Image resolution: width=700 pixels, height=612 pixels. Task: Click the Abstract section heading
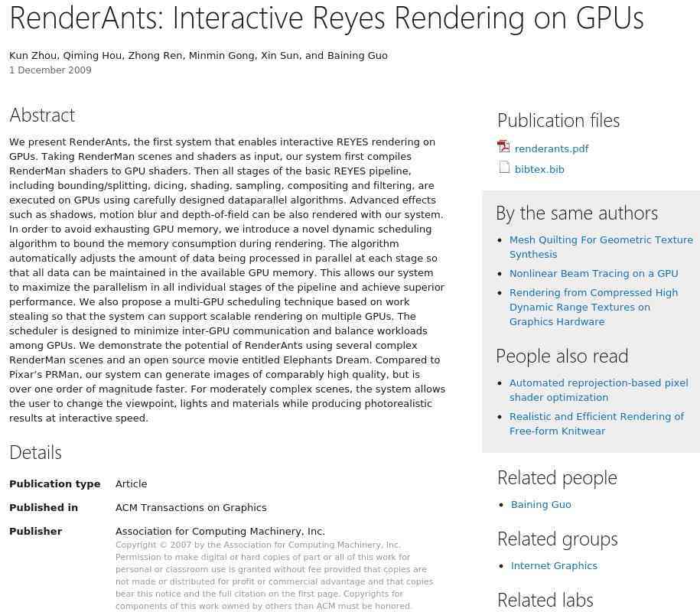pos(42,116)
